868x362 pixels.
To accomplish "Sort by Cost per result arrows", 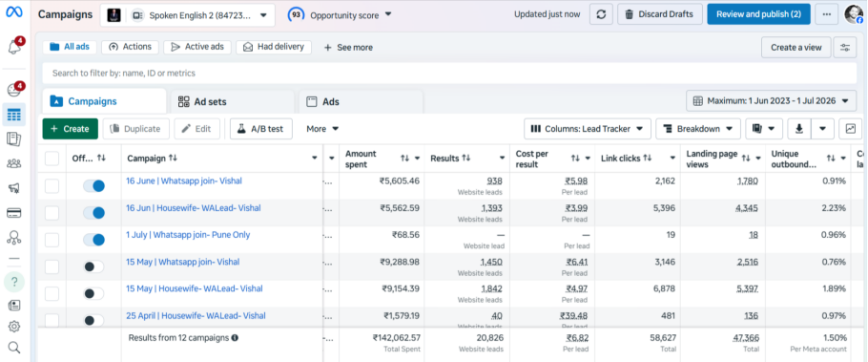I will 575,158.
